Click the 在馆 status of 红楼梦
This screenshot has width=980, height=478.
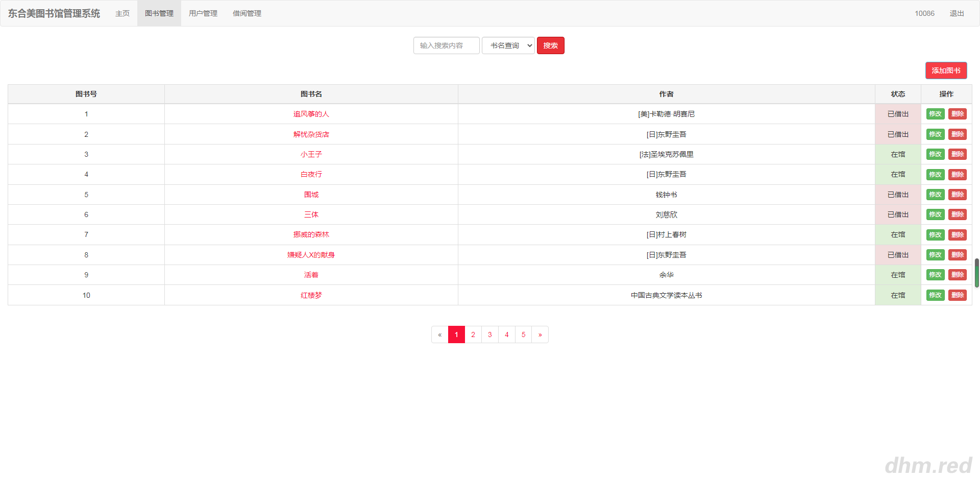pyautogui.click(x=898, y=295)
